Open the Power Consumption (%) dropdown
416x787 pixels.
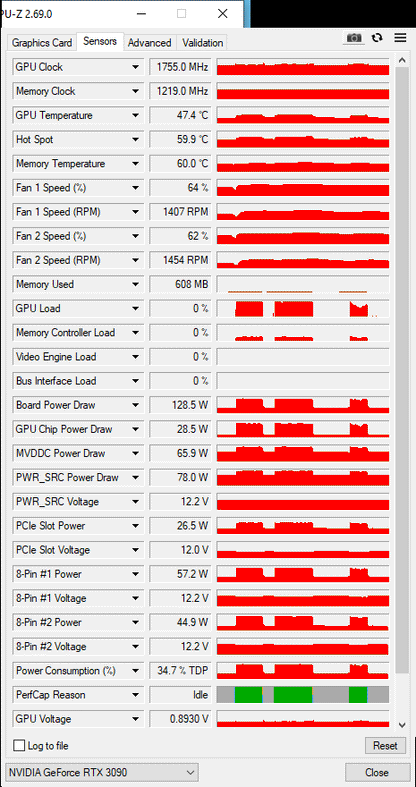click(x=135, y=671)
